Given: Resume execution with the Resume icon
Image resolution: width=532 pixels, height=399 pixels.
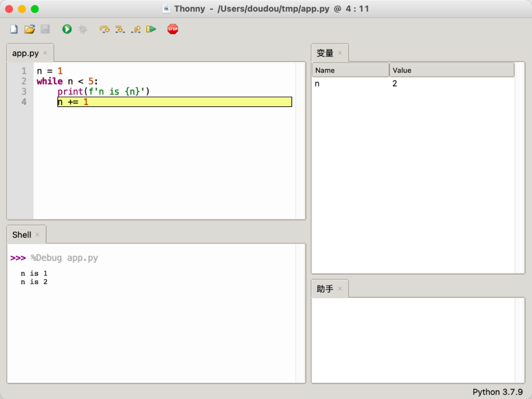Looking at the screenshot, I should 151,30.
